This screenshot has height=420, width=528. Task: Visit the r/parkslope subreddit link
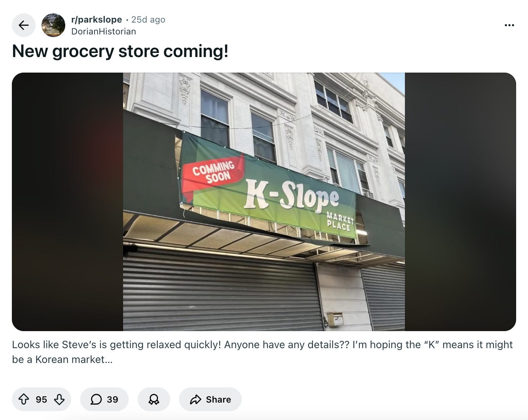[x=96, y=20]
